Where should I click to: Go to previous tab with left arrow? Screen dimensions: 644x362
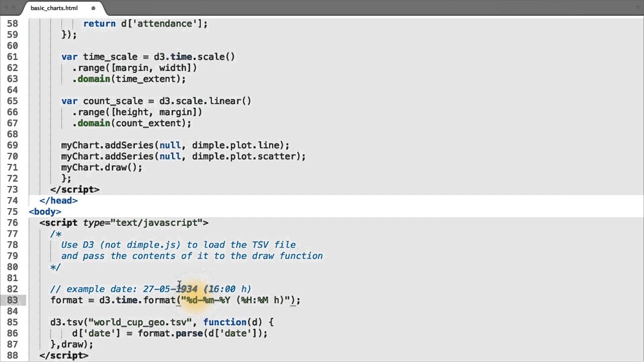(x=7, y=8)
